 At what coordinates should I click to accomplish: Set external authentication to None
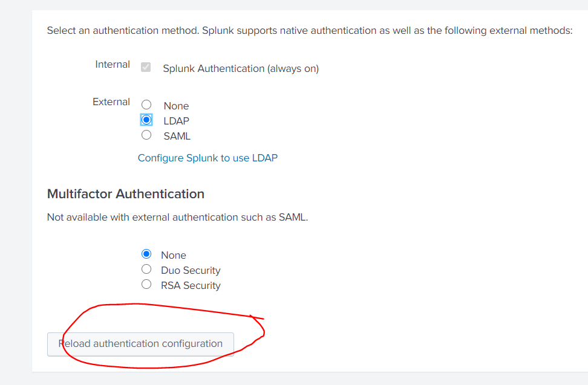(146, 104)
